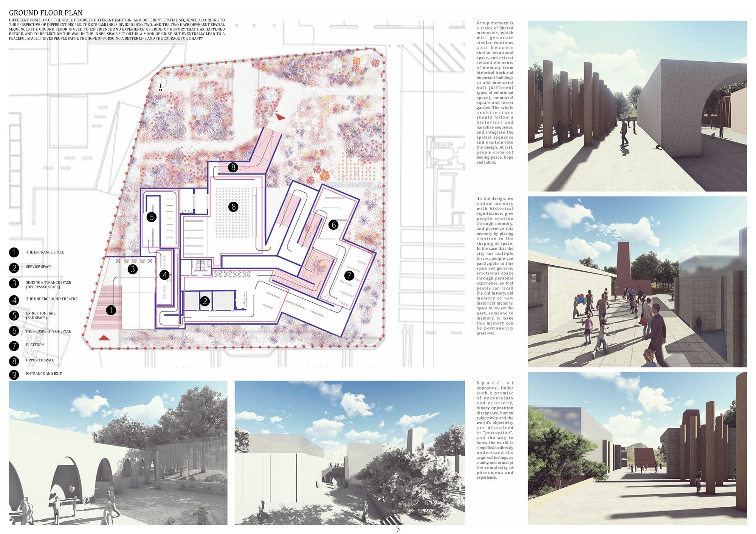Screen dimensions: 756x534
Task: Select legend circle 5 beside EXHIBITION HALL
Action: tap(14, 315)
